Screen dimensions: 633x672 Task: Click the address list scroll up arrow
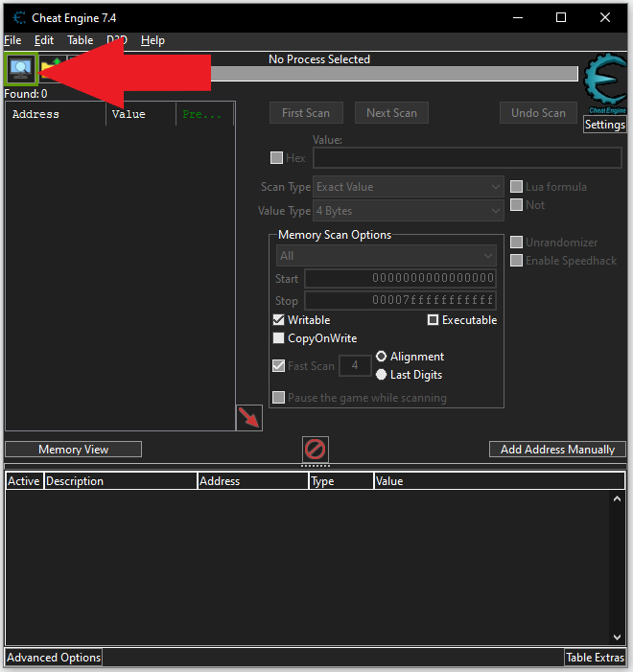pos(617,498)
